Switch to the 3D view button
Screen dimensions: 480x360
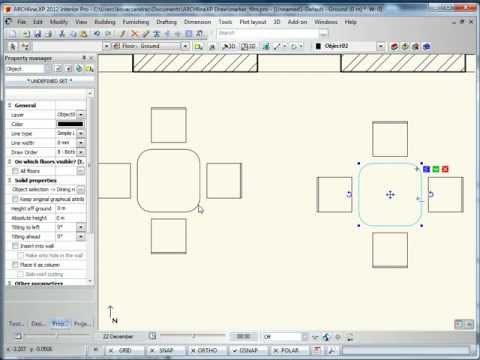(229, 46)
